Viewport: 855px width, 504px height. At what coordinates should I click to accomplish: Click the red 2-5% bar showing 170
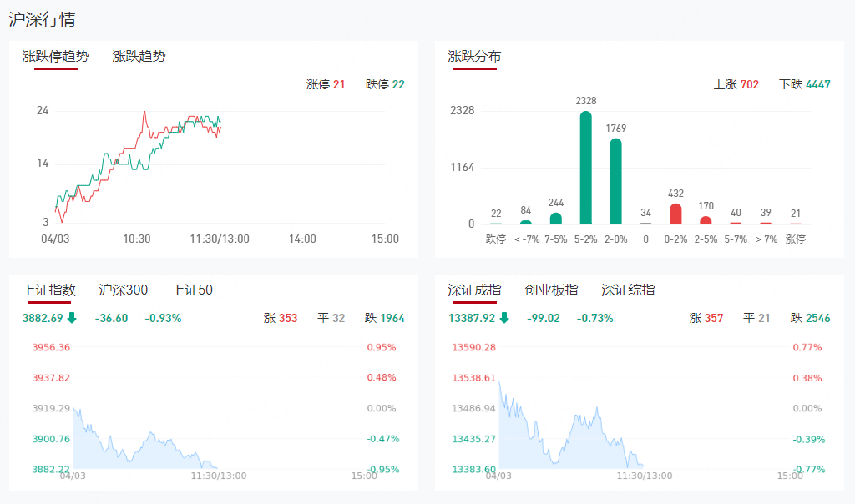[706, 220]
